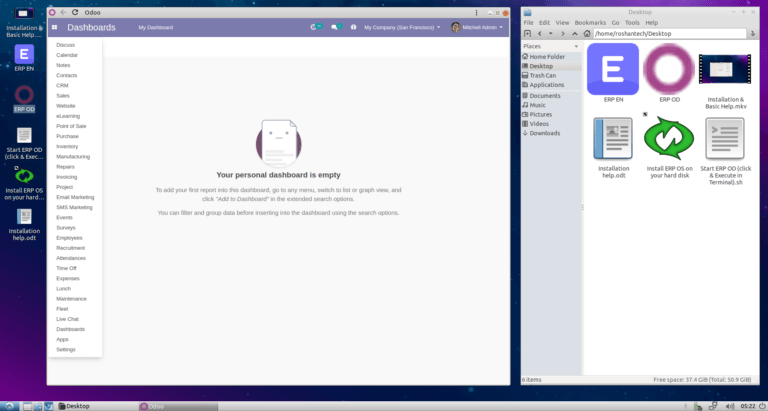
Task: Click Install ERP OS shortcut on the desktop
Action: tap(24, 175)
